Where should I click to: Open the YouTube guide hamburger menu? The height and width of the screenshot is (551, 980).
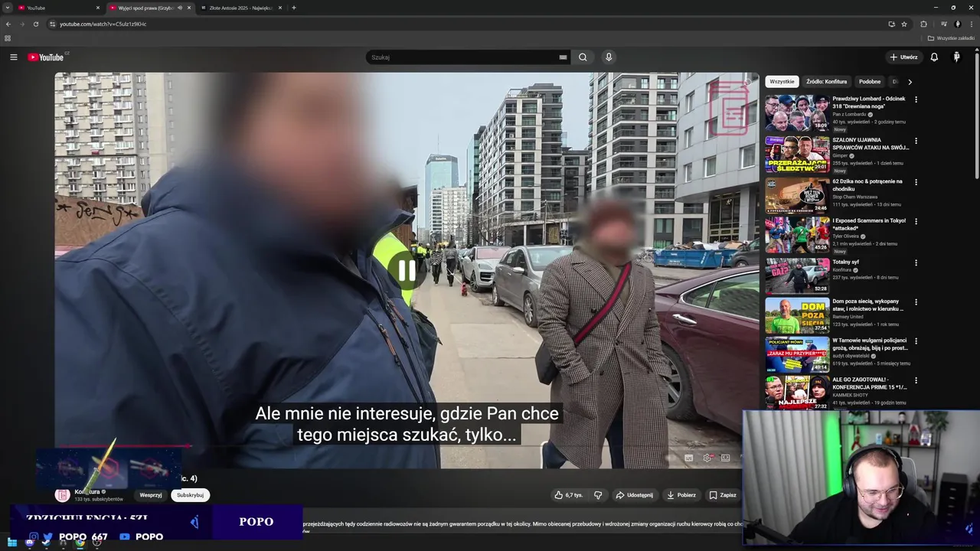pyautogui.click(x=13, y=57)
